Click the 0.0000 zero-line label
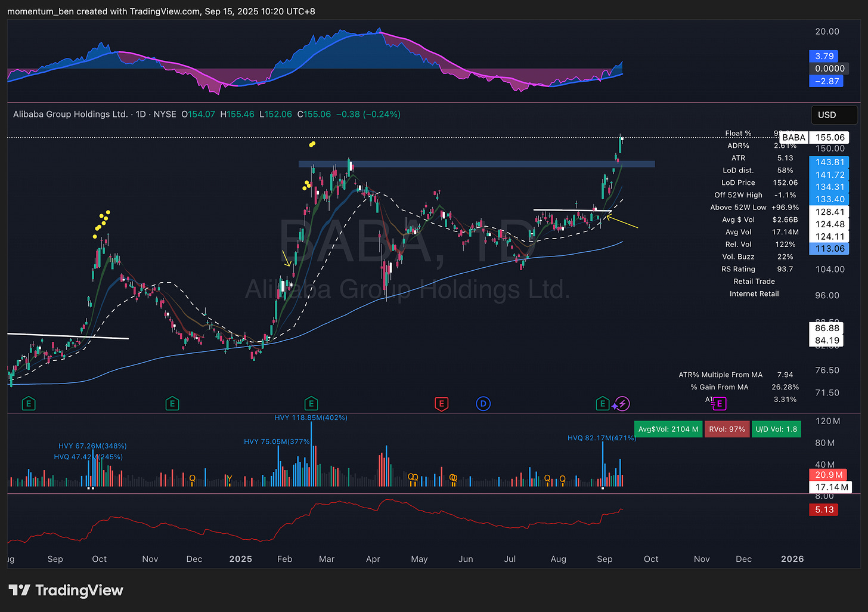The height and width of the screenshot is (612, 868). 830,69
